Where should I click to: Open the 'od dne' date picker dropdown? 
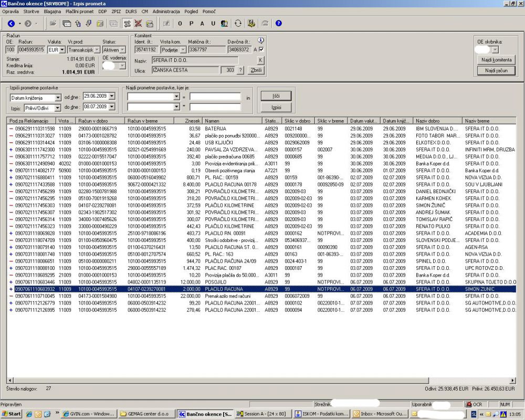click(111, 97)
